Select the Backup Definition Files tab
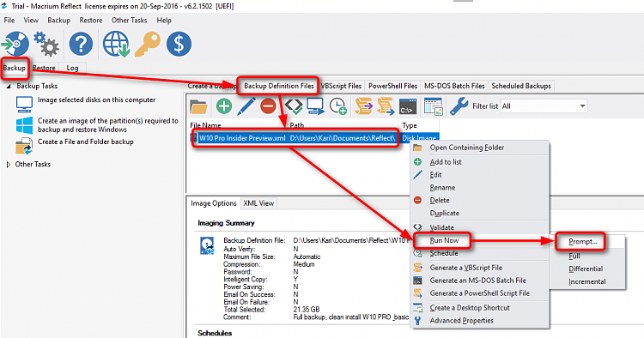This screenshot has height=338, width=644. tap(279, 86)
